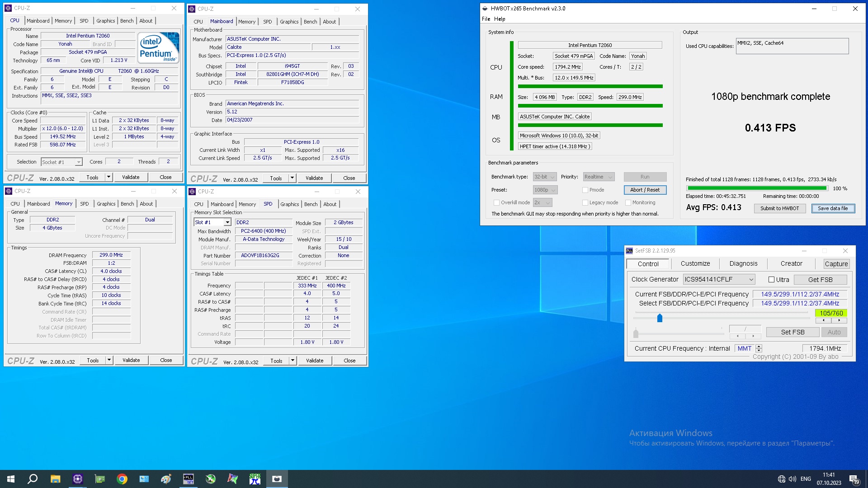Switch to SetFSB via PLL SET taskbar icon
This screenshot has height=488, width=868.
[x=189, y=479]
